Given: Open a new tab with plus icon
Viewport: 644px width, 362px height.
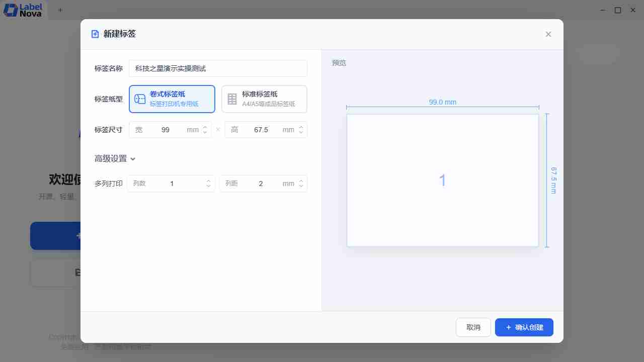Looking at the screenshot, I should click(x=60, y=10).
